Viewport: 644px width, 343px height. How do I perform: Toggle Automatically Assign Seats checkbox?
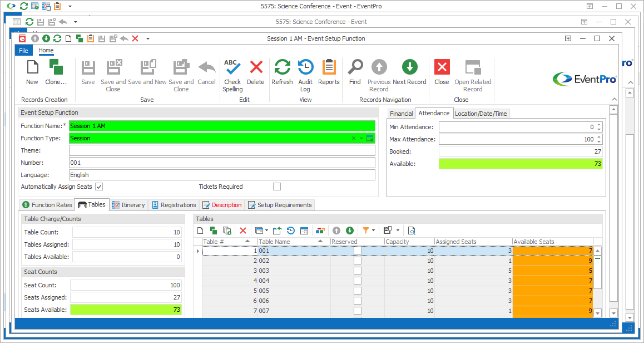(99, 187)
